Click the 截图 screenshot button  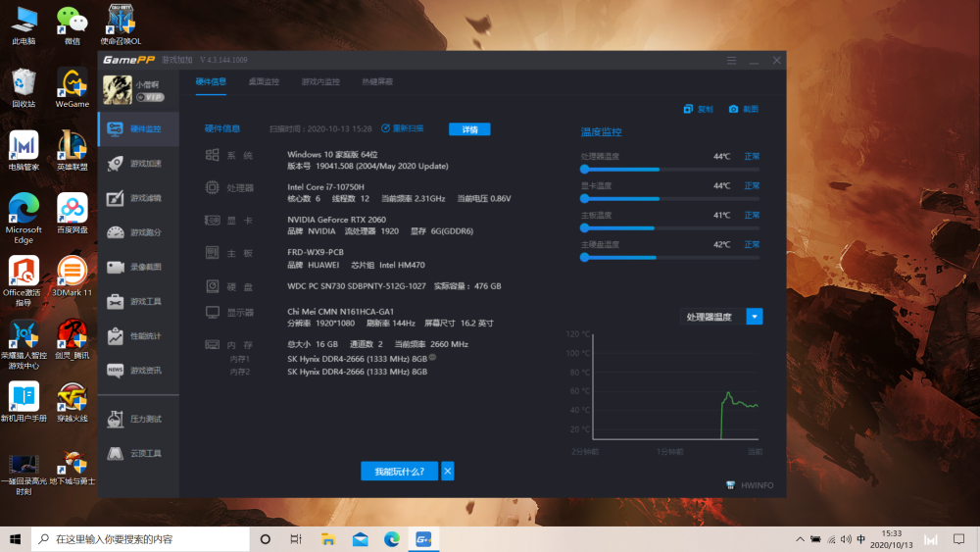744,109
